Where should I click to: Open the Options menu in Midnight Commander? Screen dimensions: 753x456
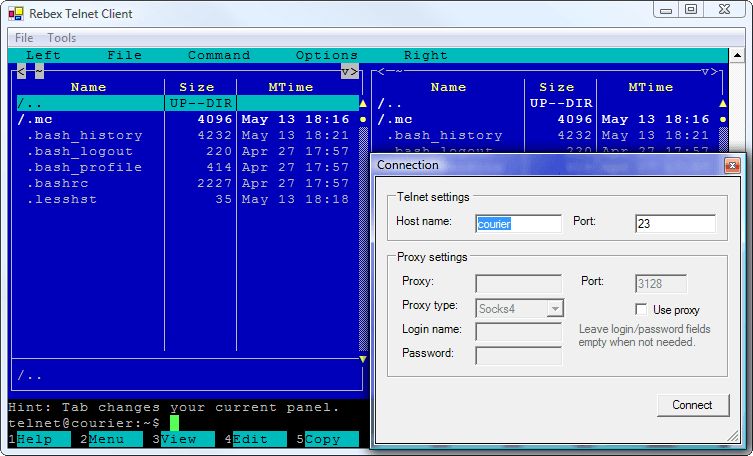click(x=327, y=55)
